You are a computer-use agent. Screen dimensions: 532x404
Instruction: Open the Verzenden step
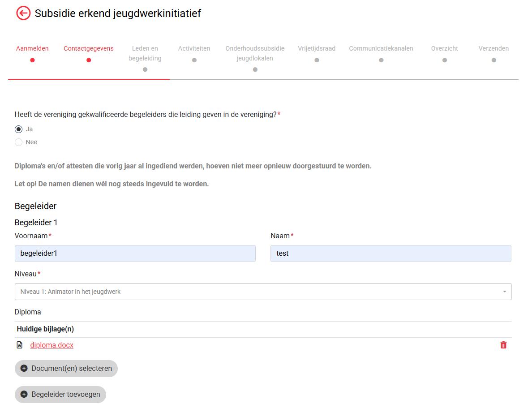[x=493, y=48]
